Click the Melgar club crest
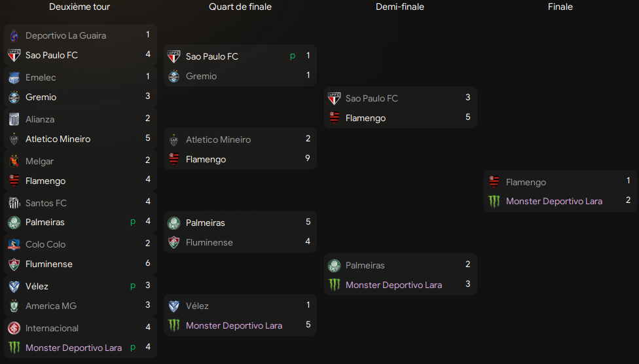 (x=14, y=161)
